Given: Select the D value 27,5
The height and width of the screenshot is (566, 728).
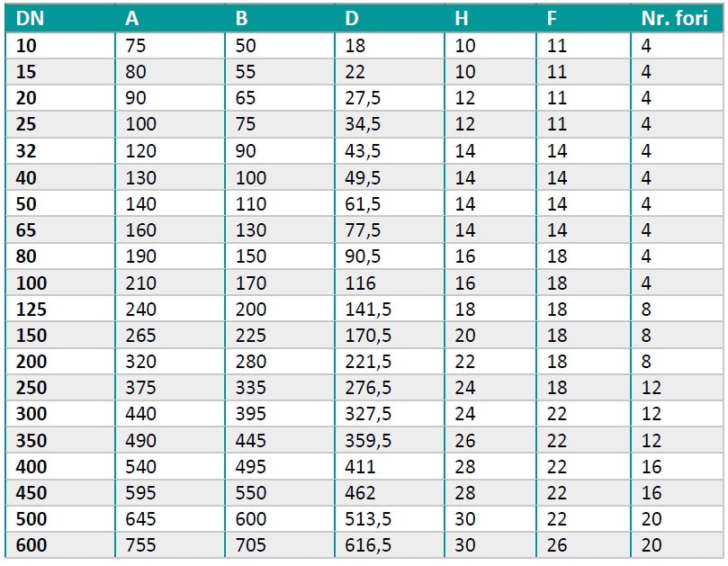Looking at the screenshot, I should point(363,98).
